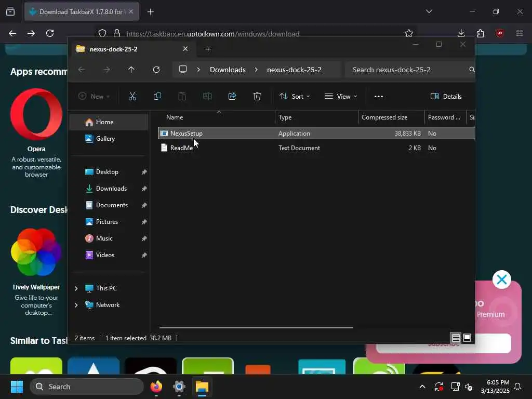Viewport: 532px width, 399px height.
Task: Go forward in Firefox history
Action: point(31,33)
